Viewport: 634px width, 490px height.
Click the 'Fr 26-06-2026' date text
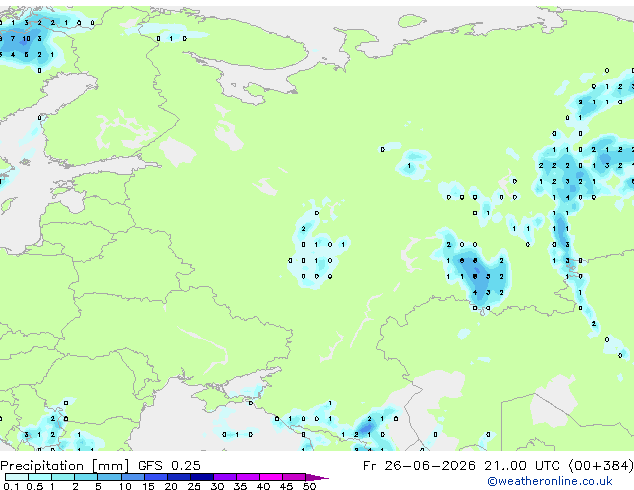[419, 466]
